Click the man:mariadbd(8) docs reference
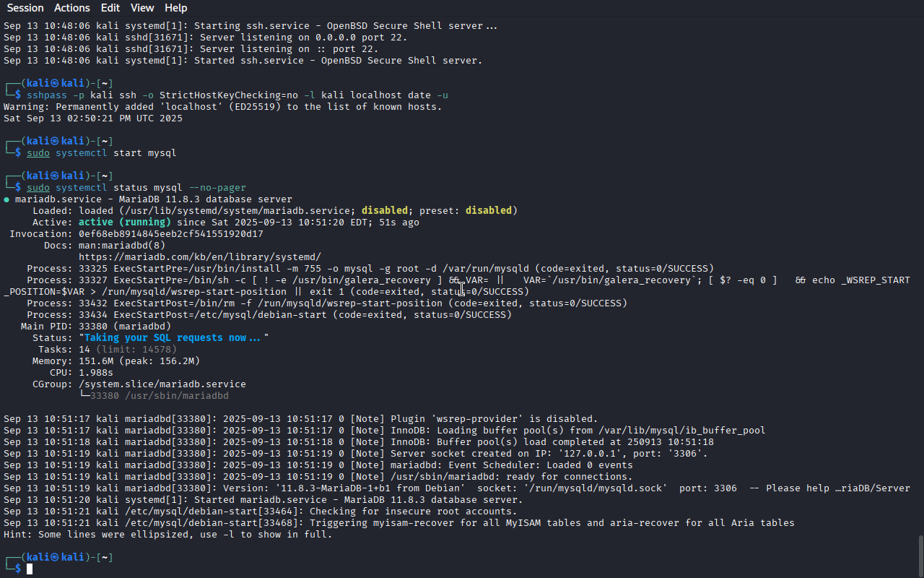The width and height of the screenshot is (924, 578). [x=122, y=246]
